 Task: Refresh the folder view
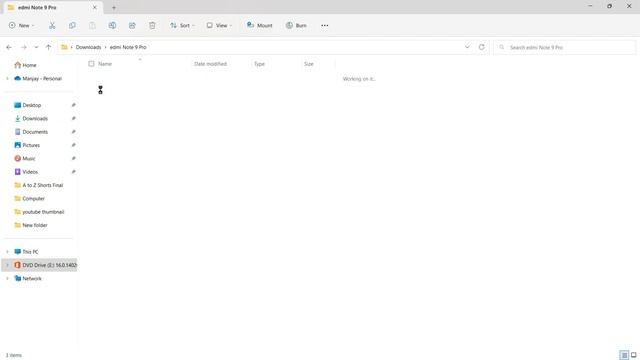[x=482, y=47]
